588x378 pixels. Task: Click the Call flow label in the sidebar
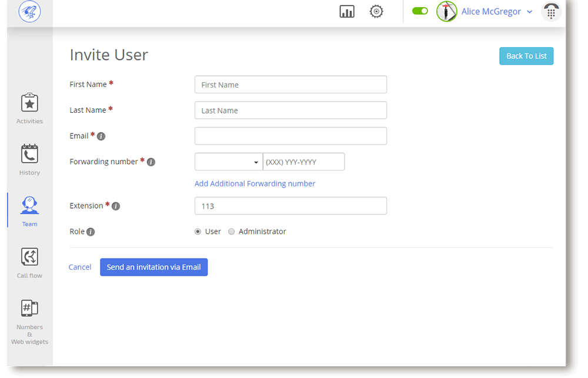point(29,276)
